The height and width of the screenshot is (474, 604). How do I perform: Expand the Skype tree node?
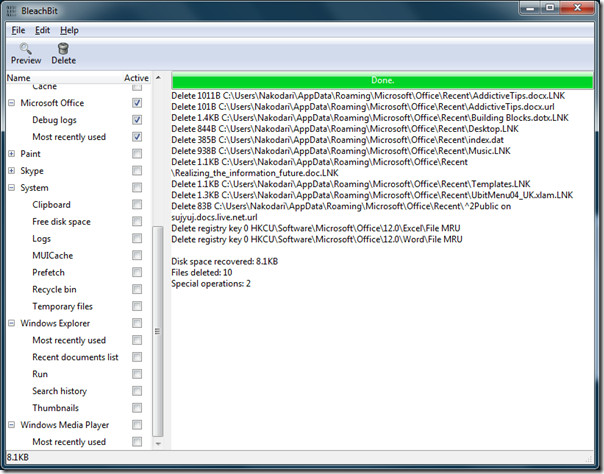[x=12, y=171]
